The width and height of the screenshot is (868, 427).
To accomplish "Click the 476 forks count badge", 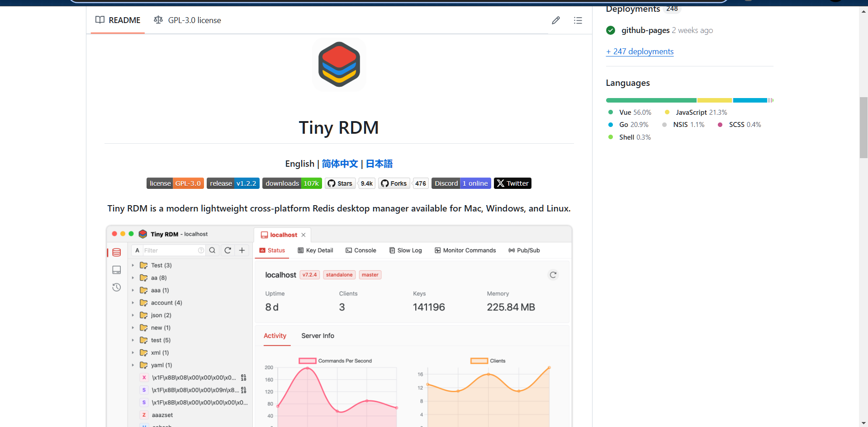I will coord(421,183).
